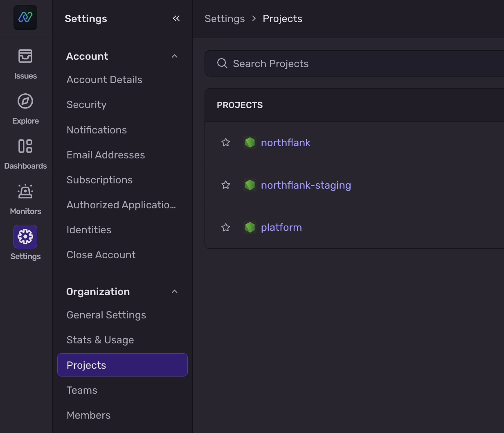Star the northflank project
Screen dimensions: 504x433
pyautogui.click(x=226, y=142)
